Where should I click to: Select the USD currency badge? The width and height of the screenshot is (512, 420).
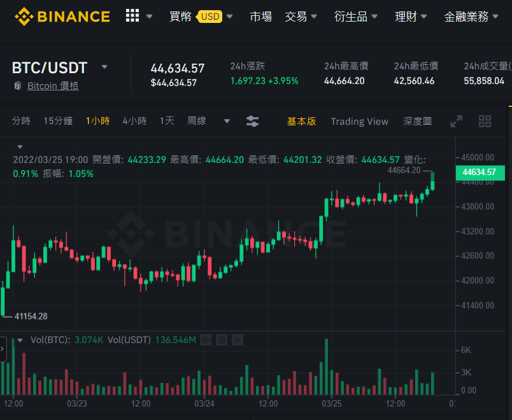click(x=210, y=17)
